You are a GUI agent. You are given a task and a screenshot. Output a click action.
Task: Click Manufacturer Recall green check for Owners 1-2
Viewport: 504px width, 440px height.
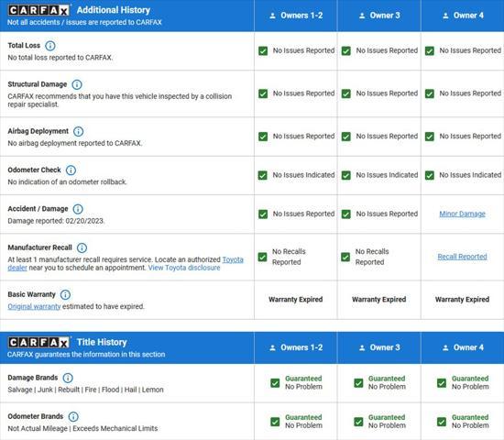coord(263,257)
